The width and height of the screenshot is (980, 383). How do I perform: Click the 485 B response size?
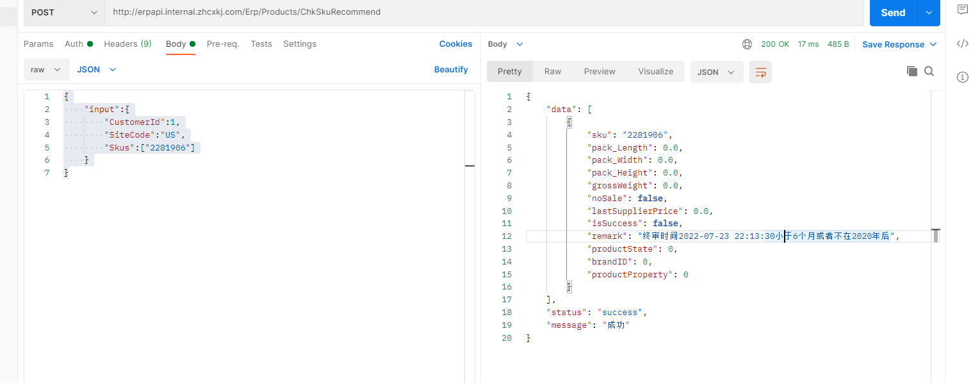pyautogui.click(x=838, y=44)
